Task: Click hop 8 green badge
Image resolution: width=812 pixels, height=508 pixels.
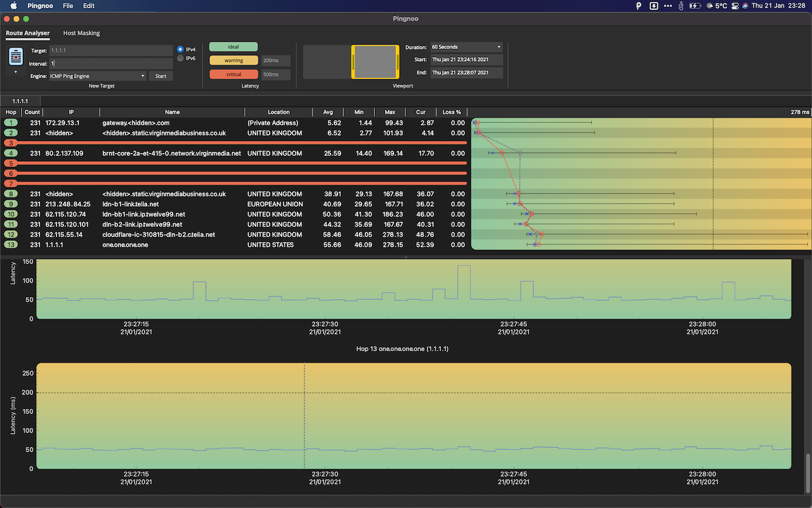Action: coord(11,194)
